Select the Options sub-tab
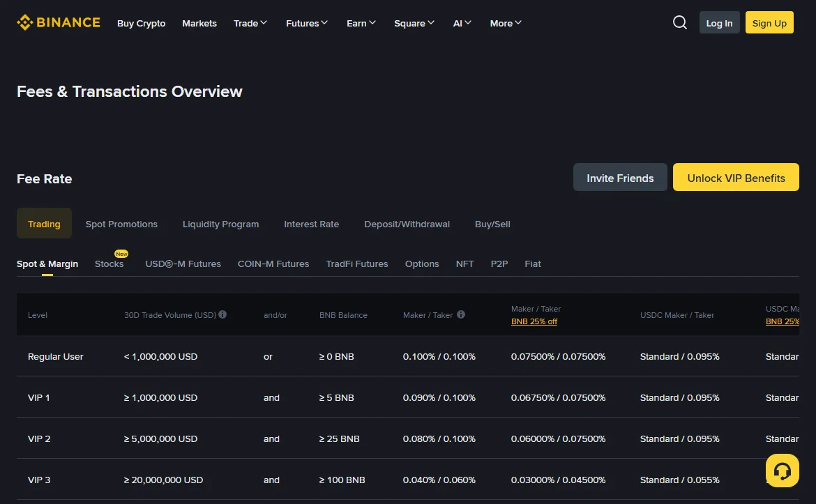The height and width of the screenshot is (504, 816). tap(422, 264)
